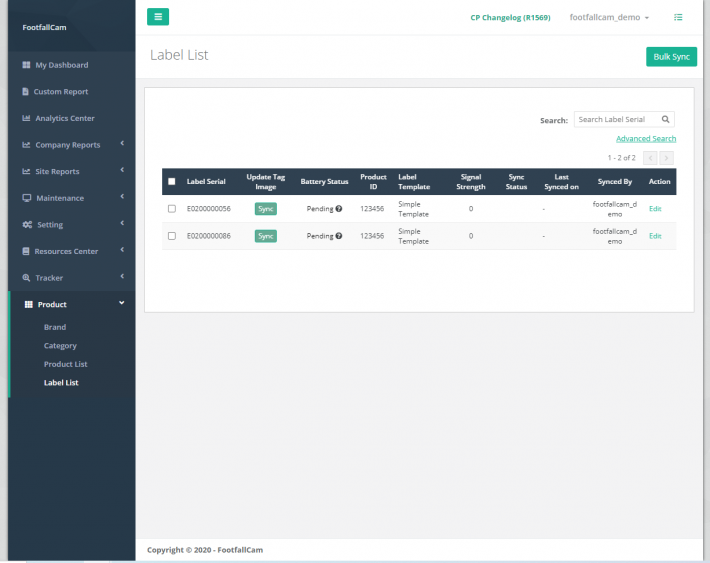The width and height of the screenshot is (710, 563).
Task: Click the search magnifier icon
Action: point(666,120)
